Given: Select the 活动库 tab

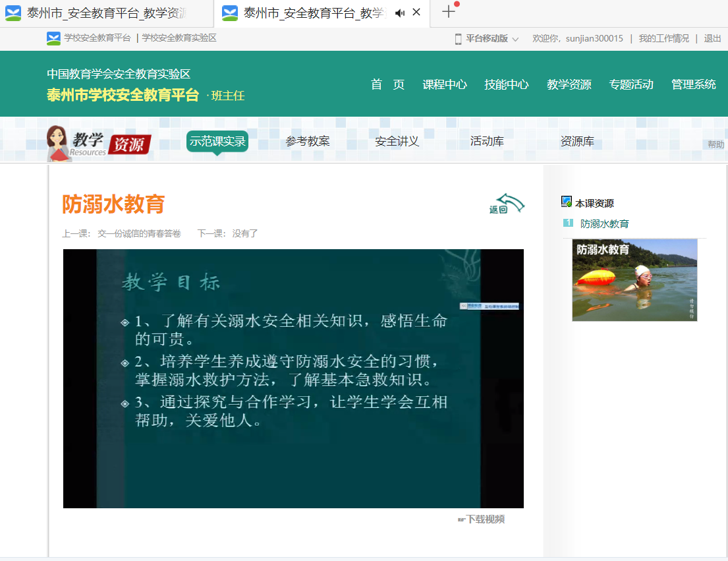Looking at the screenshot, I should coord(487,141).
